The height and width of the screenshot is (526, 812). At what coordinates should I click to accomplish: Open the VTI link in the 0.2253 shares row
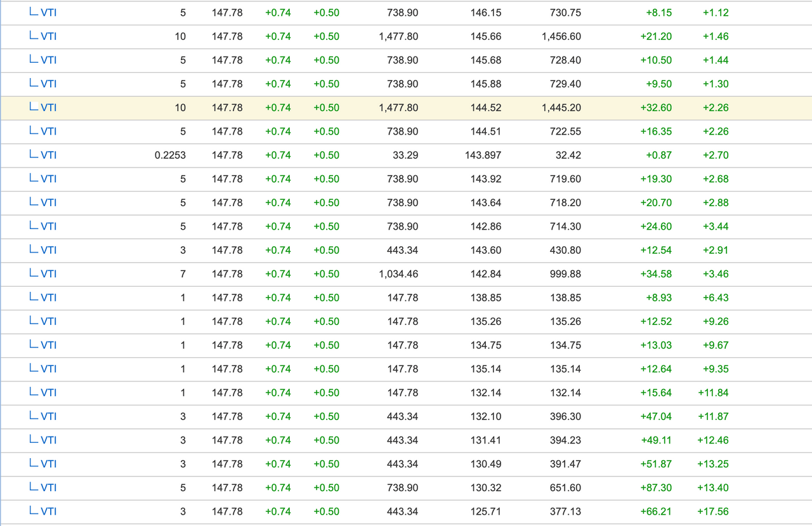click(x=48, y=155)
